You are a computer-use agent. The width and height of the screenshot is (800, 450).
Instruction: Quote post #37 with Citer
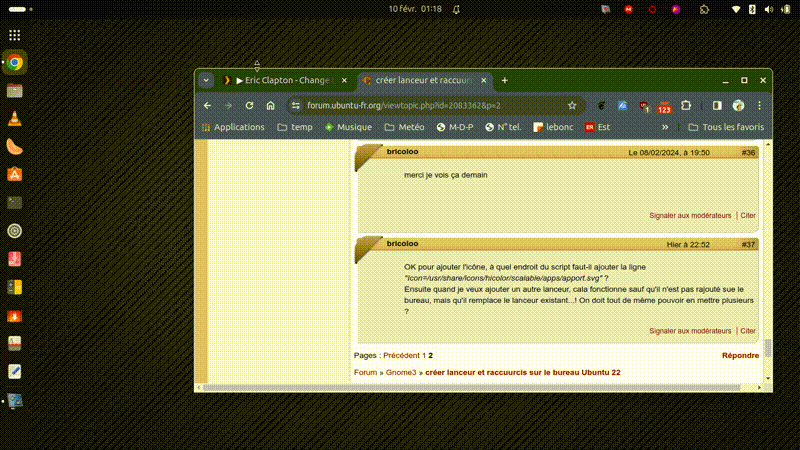[748, 331]
